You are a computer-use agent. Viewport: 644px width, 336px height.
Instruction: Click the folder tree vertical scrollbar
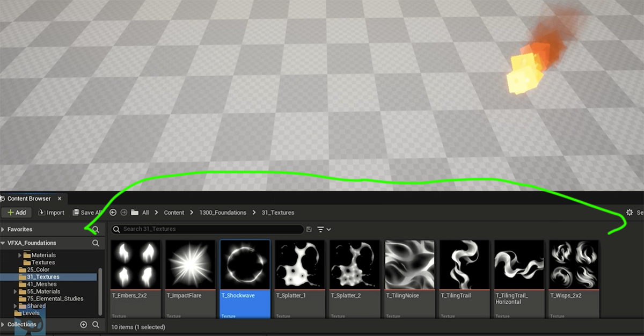pyautogui.click(x=100, y=293)
